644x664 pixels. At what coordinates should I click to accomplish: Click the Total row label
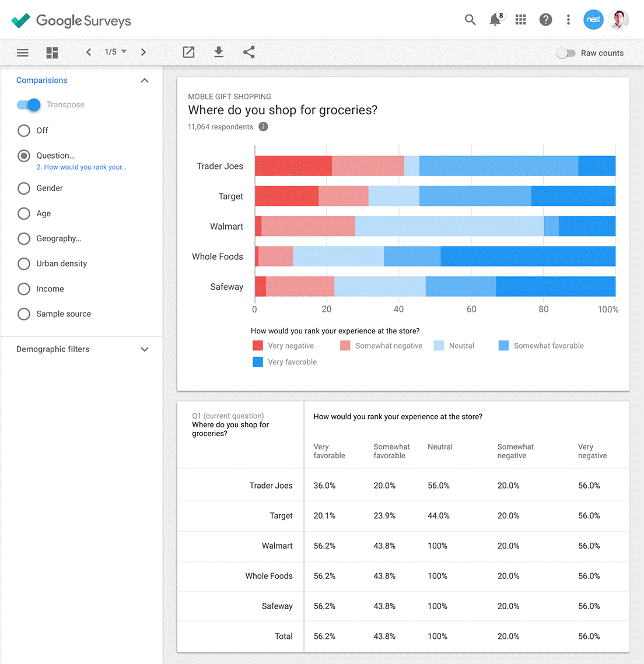click(x=283, y=636)
